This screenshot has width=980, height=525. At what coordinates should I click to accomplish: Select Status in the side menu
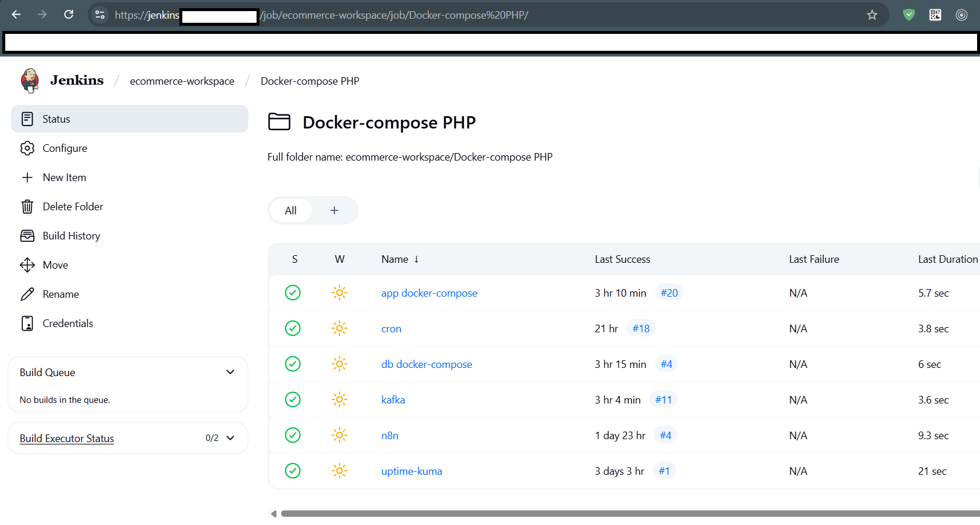[x=56, y=119]
